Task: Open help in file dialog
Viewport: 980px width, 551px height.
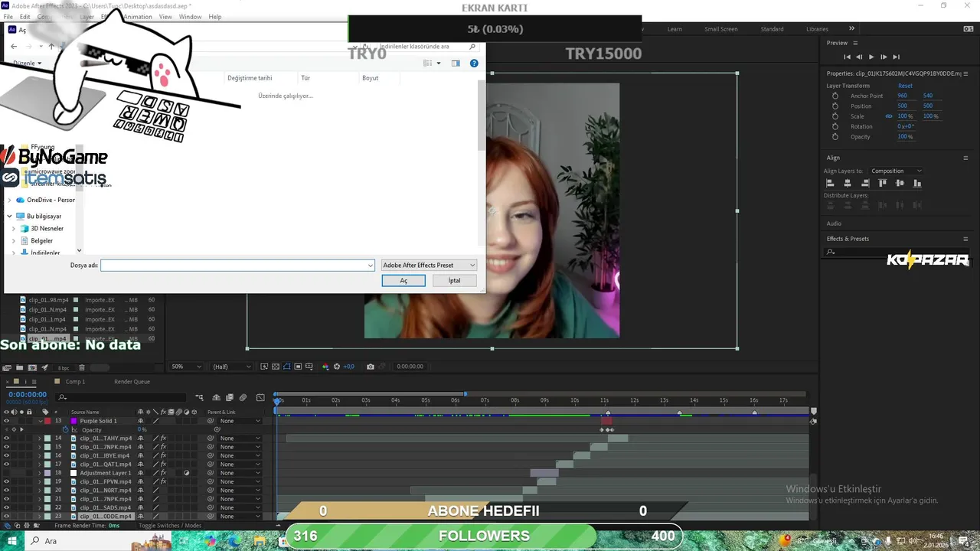Action: coord(474,64)
